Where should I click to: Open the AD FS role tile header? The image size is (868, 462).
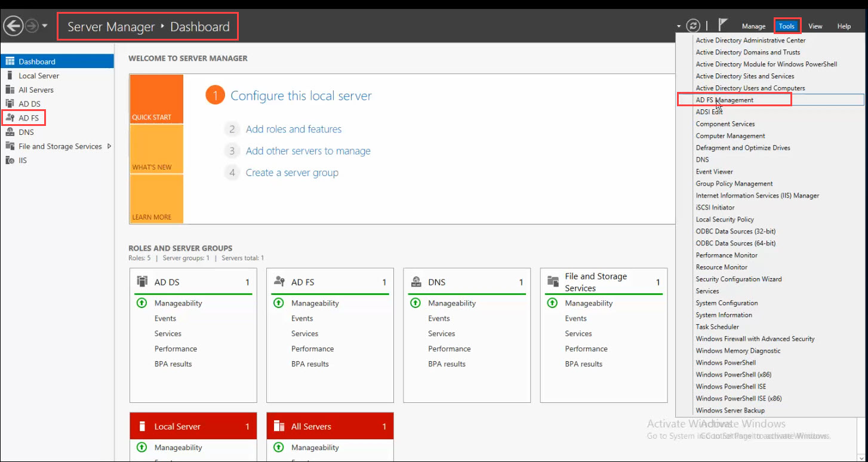330,282
